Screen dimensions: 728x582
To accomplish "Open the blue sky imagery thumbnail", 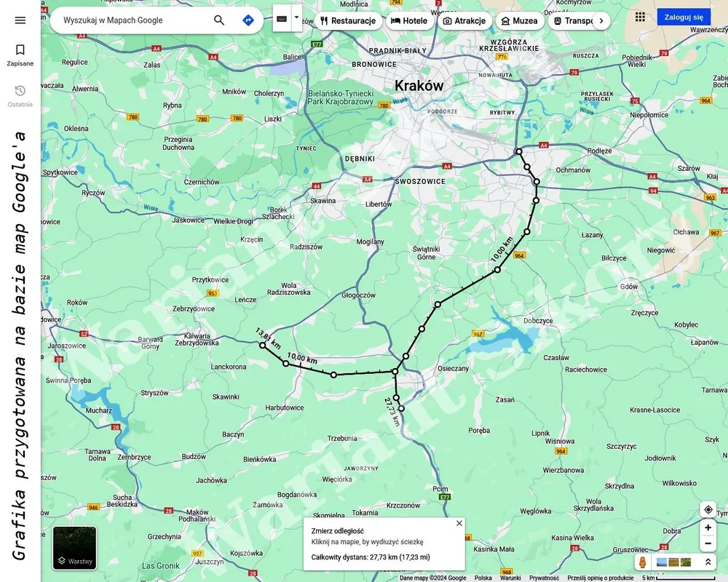I will [x=662, y=562].
